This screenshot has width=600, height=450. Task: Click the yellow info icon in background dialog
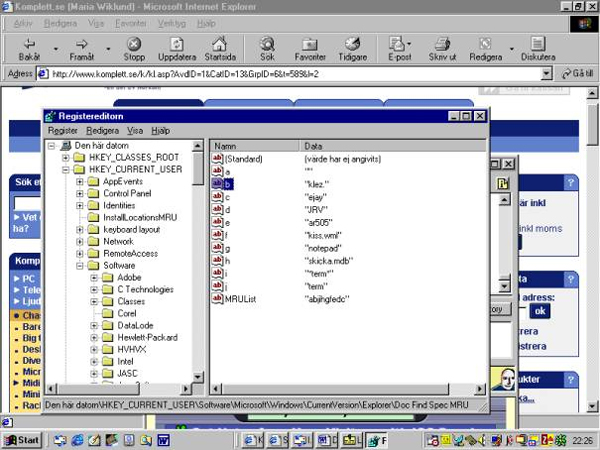click(502, 184)
